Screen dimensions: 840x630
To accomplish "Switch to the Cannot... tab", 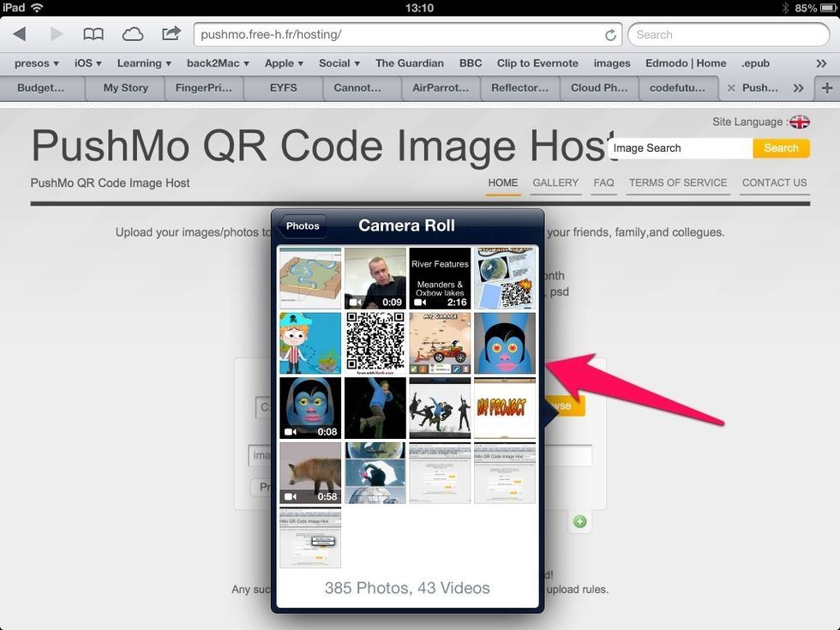I will click(x=357, y=87).
